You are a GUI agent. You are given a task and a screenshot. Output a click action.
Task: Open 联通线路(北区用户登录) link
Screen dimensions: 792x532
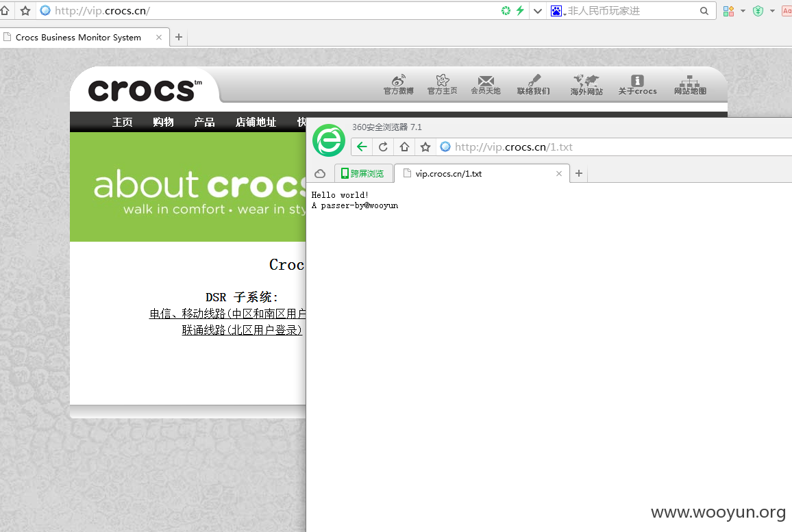coord(242,329)
